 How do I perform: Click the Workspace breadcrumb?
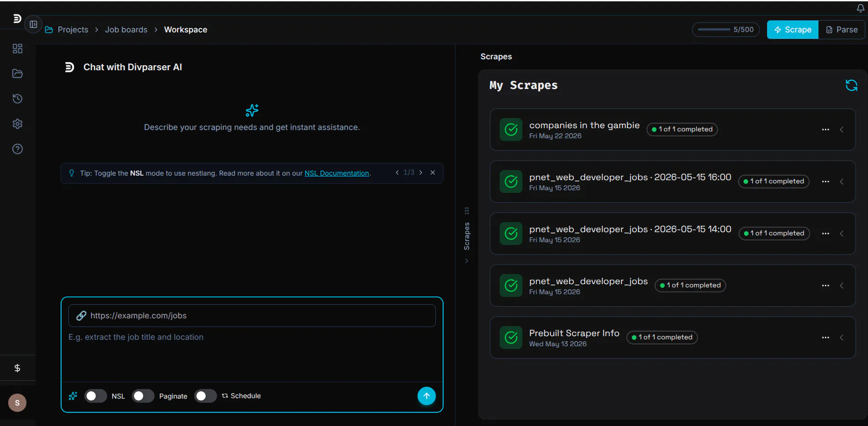click(186, 30)
